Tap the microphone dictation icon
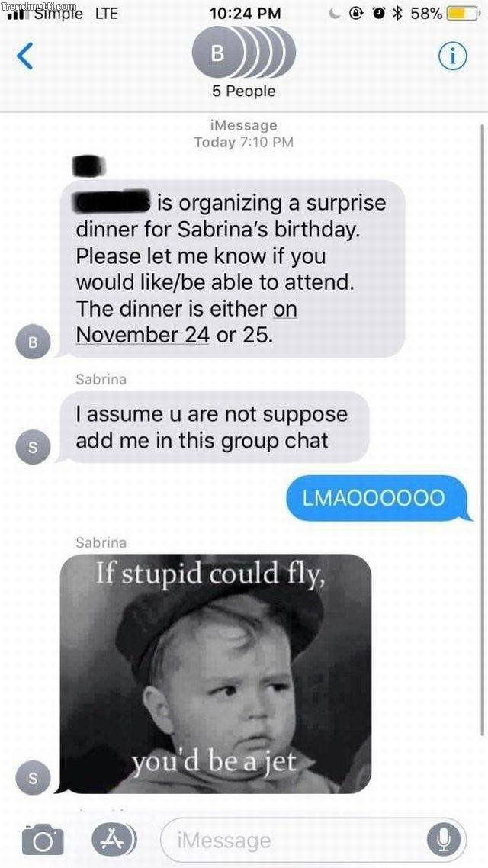The image size is (488, 868). (x=443, y=841)
